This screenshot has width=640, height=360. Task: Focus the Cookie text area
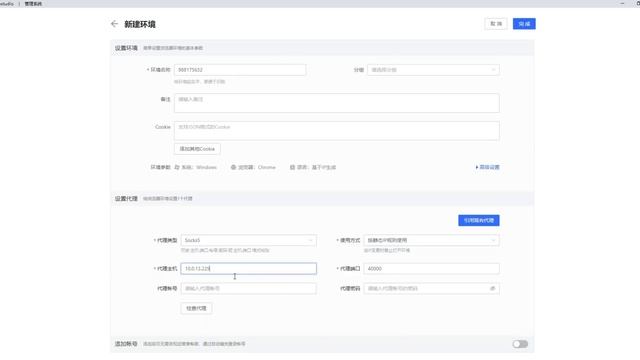[x=337, y=131]
